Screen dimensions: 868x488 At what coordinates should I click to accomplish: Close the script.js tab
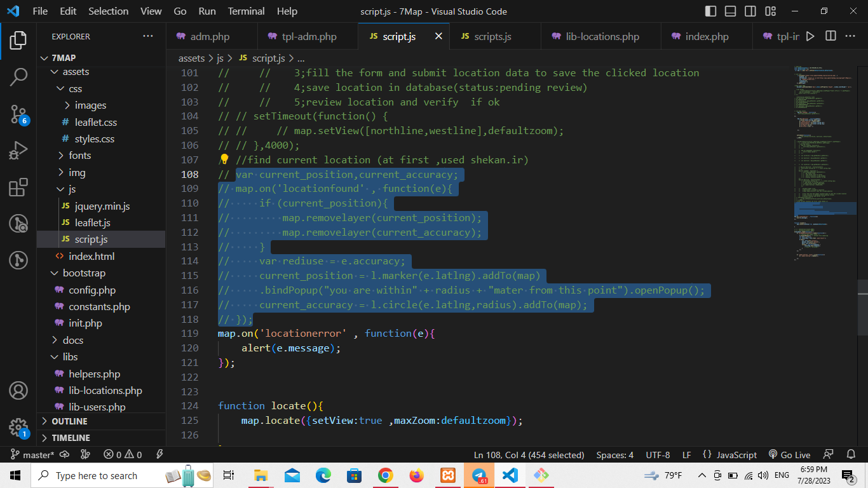point(438,36)
